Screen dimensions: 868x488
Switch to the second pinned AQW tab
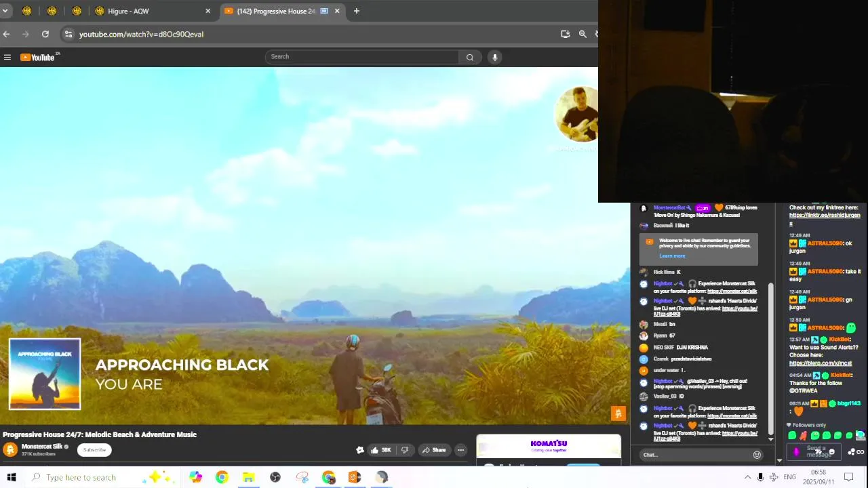tap(52, 11)
